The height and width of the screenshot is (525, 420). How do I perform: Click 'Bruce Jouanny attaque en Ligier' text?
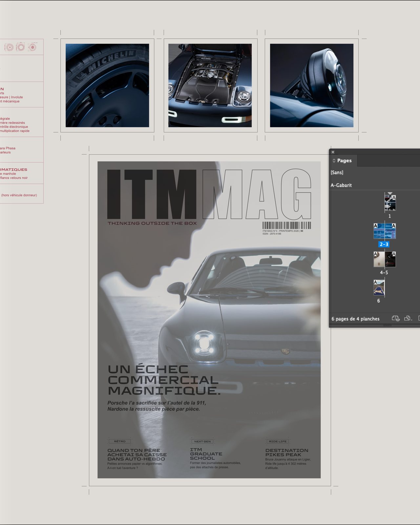point(288,459)
